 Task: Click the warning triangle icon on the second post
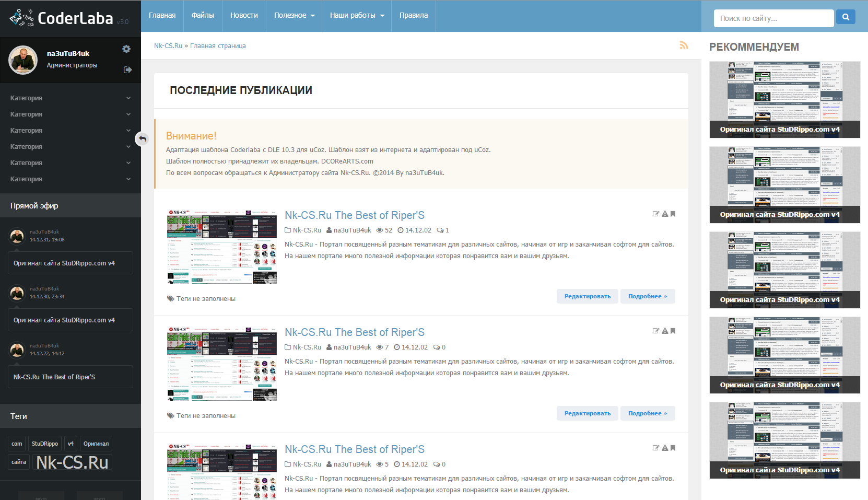[x=665, y=331]
